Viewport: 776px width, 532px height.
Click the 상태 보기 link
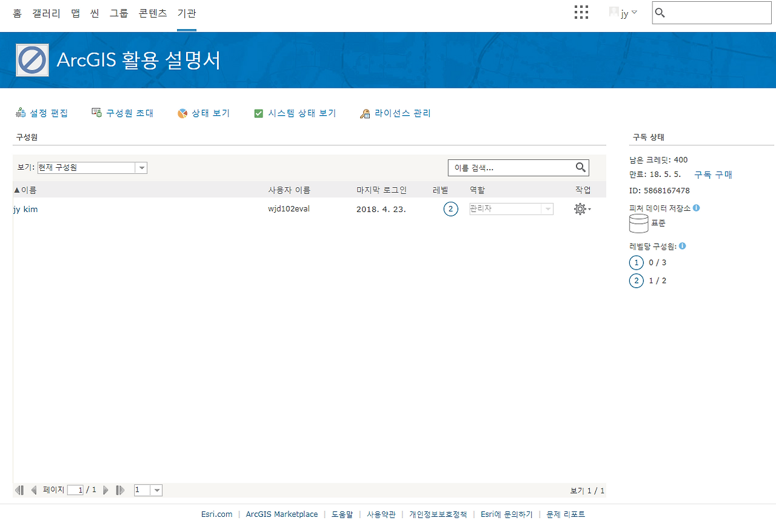pos(211,113)
